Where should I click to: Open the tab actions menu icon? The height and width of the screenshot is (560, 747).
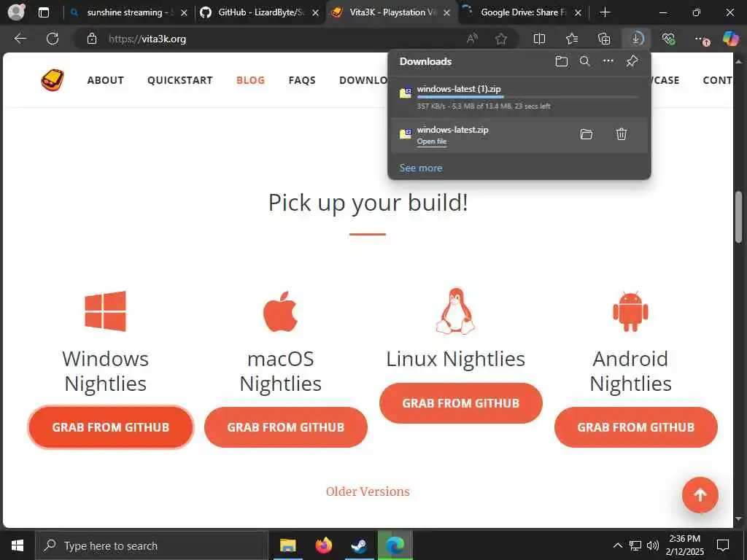pyautogui.click(x=44, y=12)
